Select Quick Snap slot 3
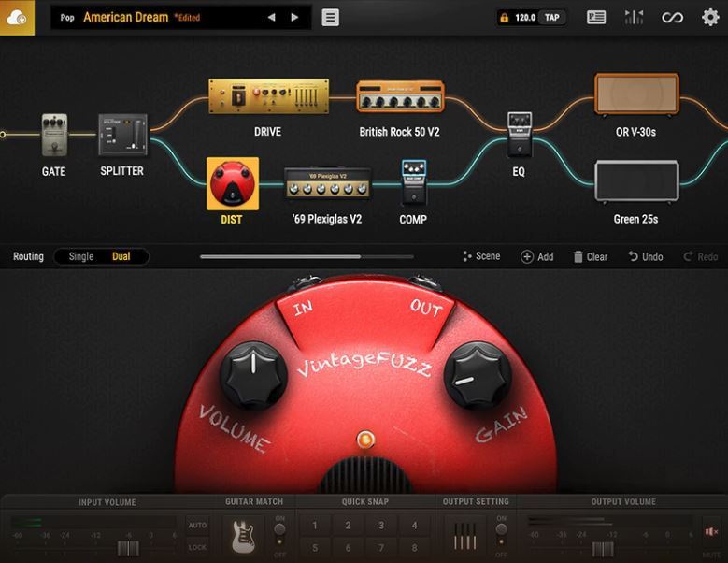 [381, 526]
